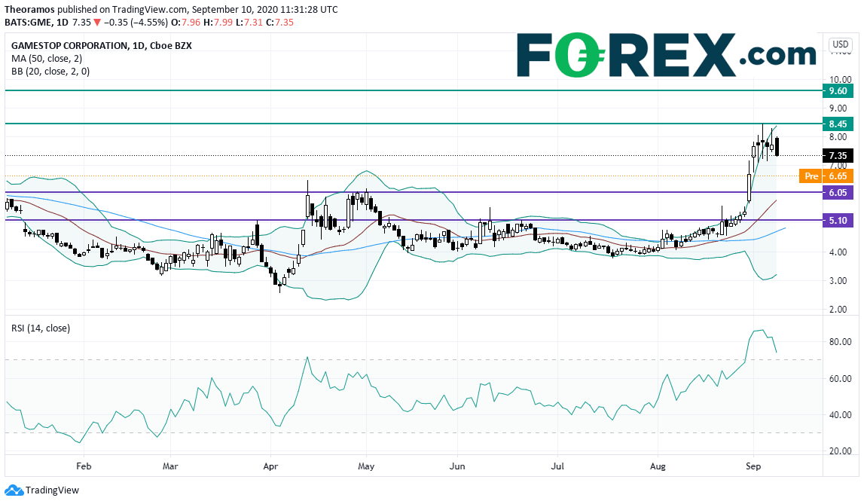Image resolution: width=864 pixels, height=504 pixels.
Task: Click the 80.00 RSI scale value
Action: click(841, 342)
